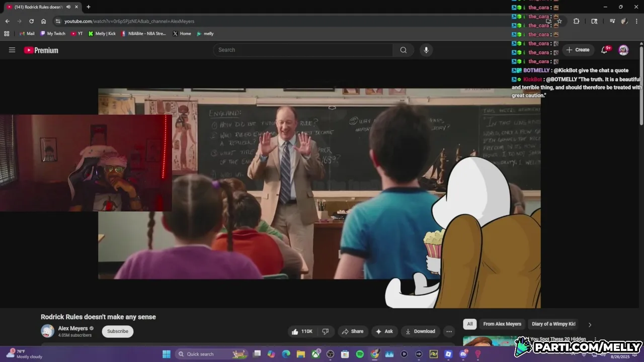Click the taskbar Quick search box
The width and height of the screenshot is (644, 362).
(212, 354)
